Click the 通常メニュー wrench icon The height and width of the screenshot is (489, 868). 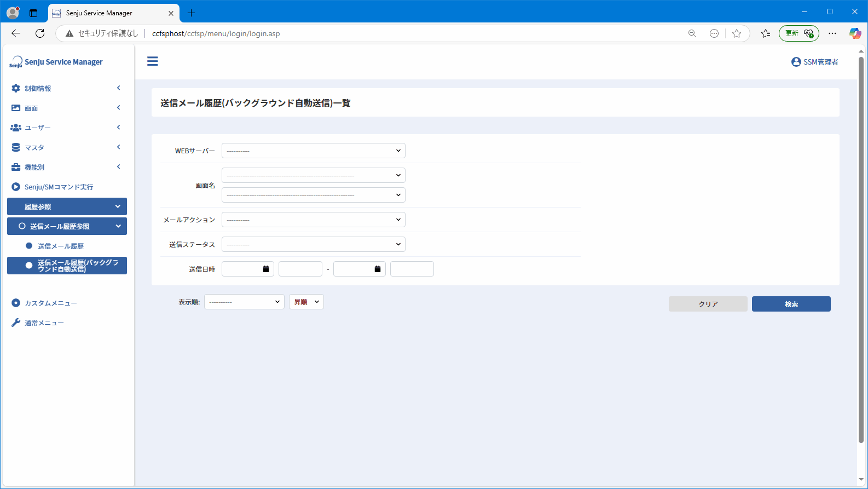16,323
